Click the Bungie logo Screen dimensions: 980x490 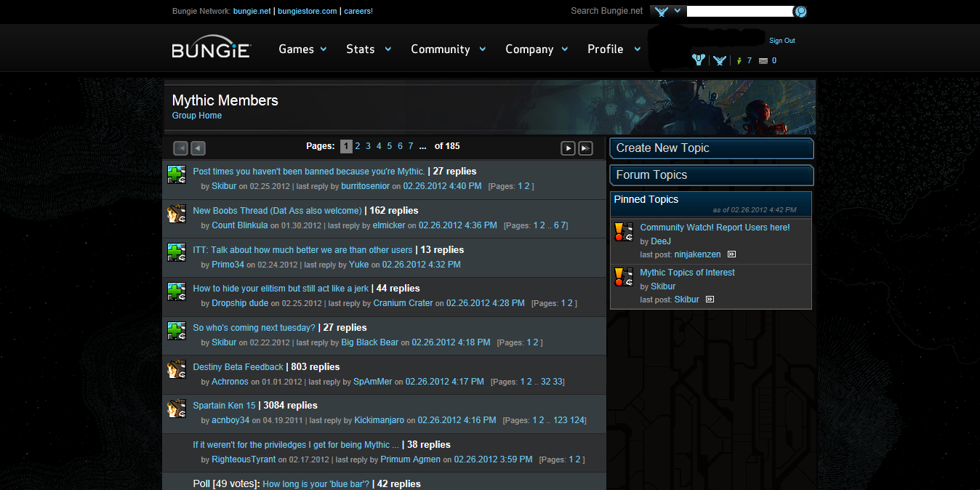[212, 47]
